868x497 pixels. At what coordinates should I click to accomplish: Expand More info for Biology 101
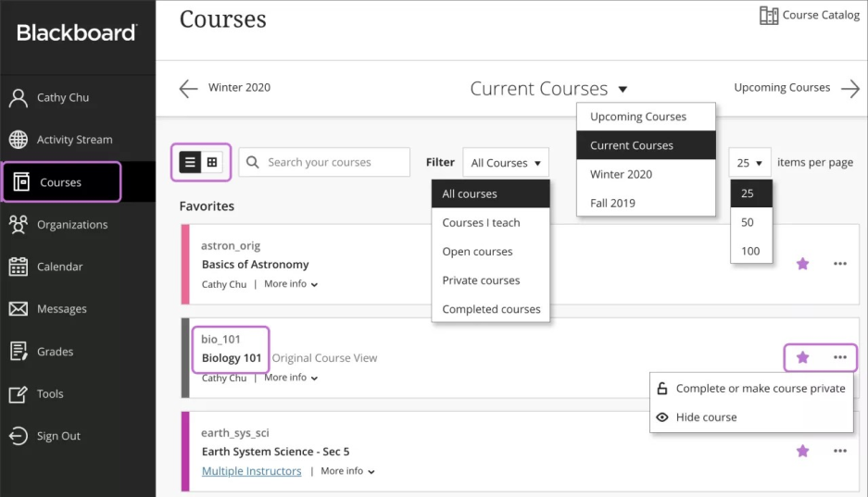pos(291,378)
